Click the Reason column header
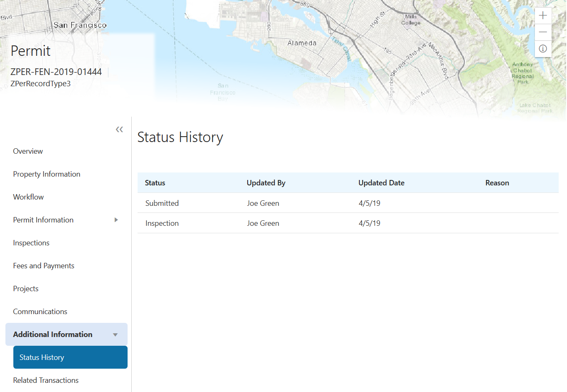This screenshot has width=567, height=392. [497, 183]
